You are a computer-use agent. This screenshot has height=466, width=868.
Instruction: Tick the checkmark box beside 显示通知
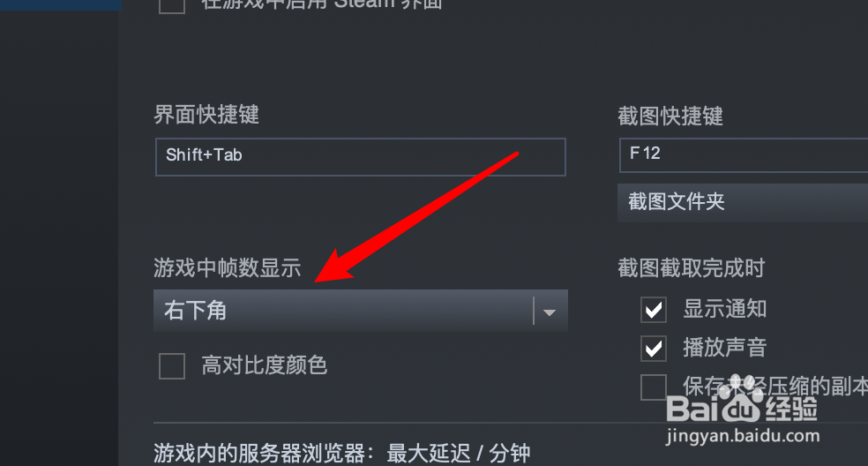(654, 309)
